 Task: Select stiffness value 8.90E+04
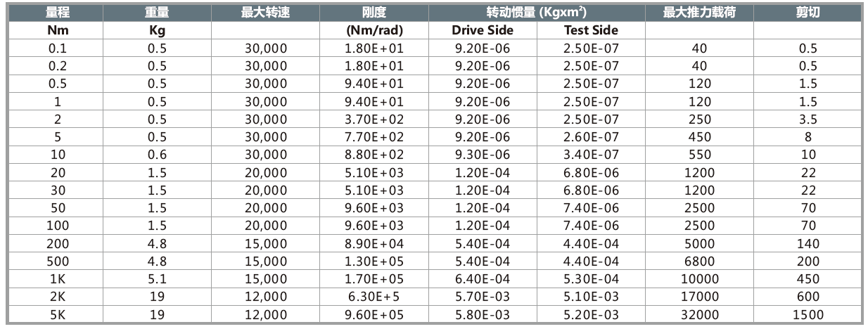pyautogui.click(x=374, y=244)
